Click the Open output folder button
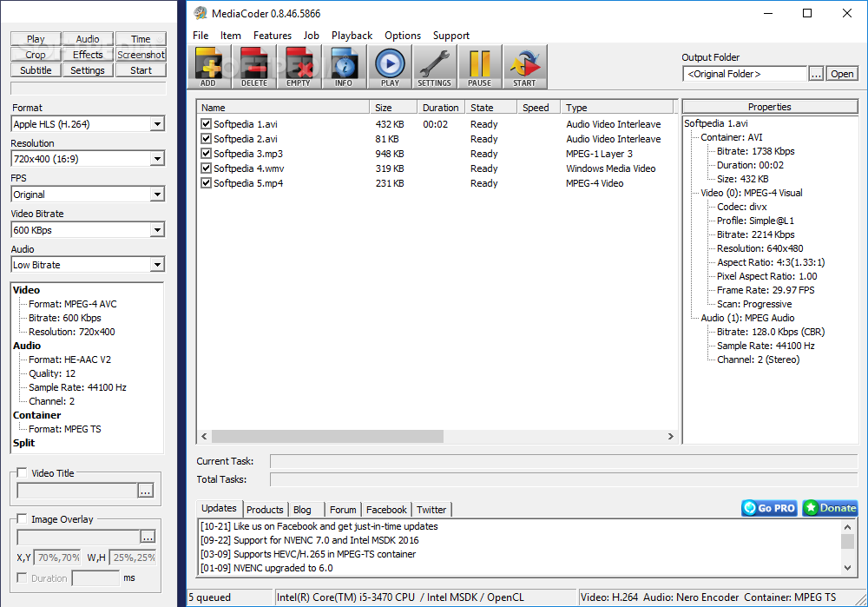868x607 pixels. click(x=841, y=74)
